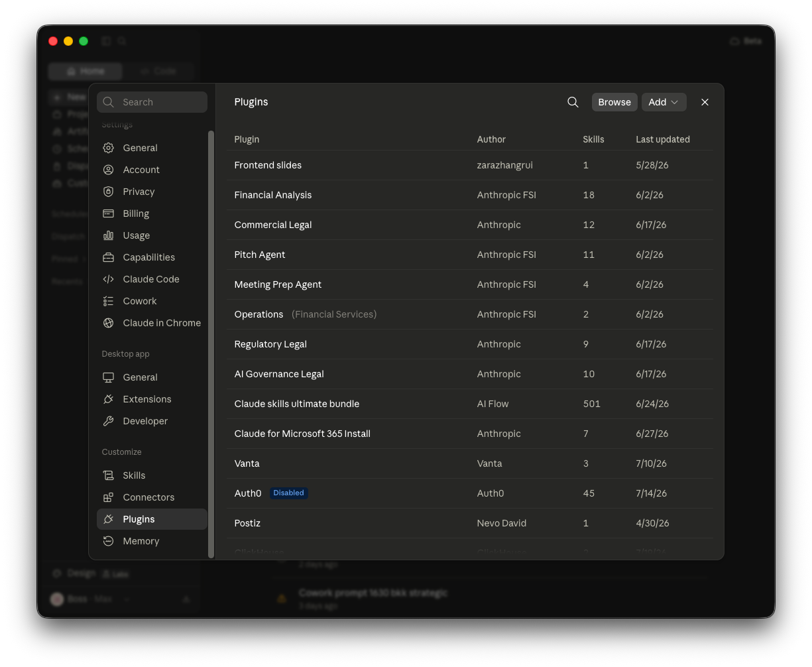Viewport: 812px width, 667px height.
Task: Click the 7/14/26 last updated date
Action: (652, 493)
